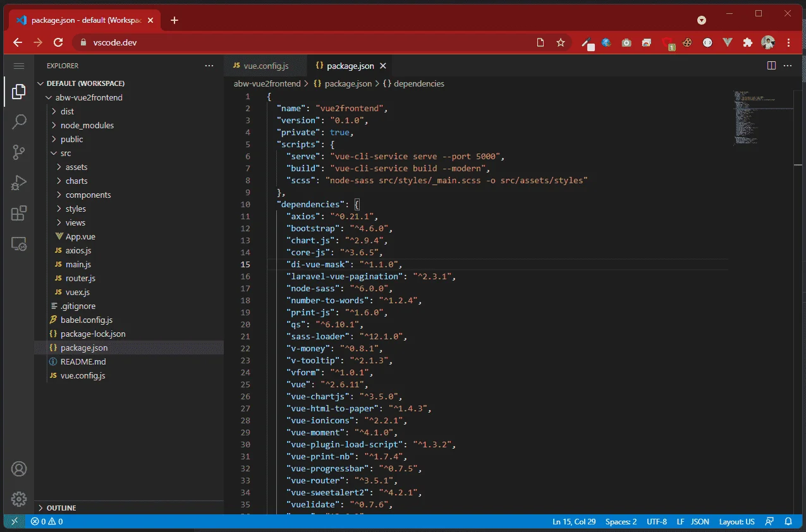The image size is (806, 532).
Task: Open App.vue from the file tree
Action: point(80,236)
